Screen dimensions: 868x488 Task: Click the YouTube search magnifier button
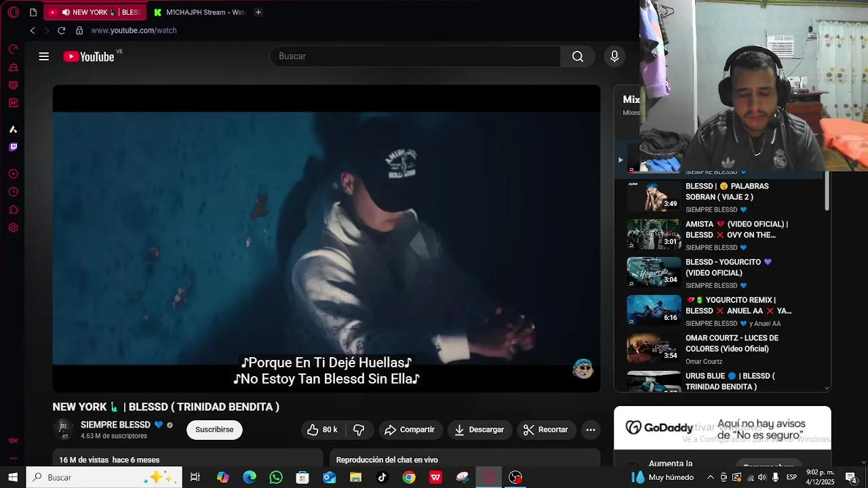tap(578, 56)
